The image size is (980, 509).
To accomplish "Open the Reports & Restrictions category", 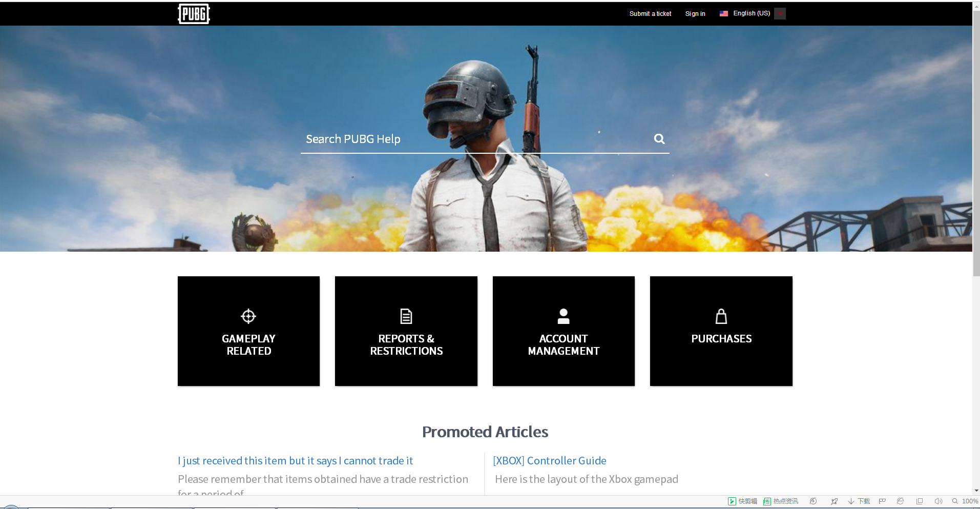I will (x=406, y=331).
